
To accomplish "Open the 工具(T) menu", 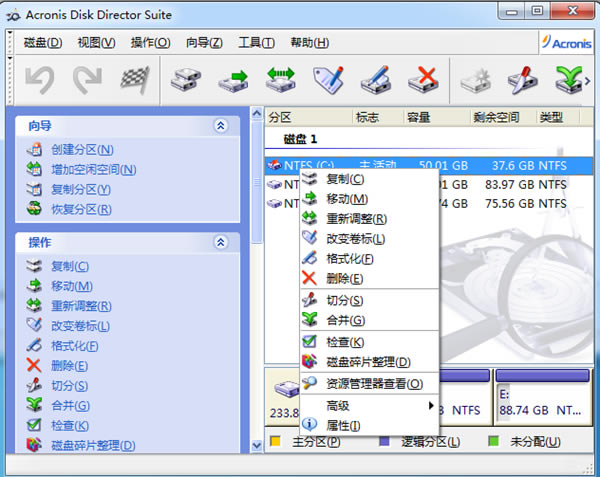I will coord(256,42).
